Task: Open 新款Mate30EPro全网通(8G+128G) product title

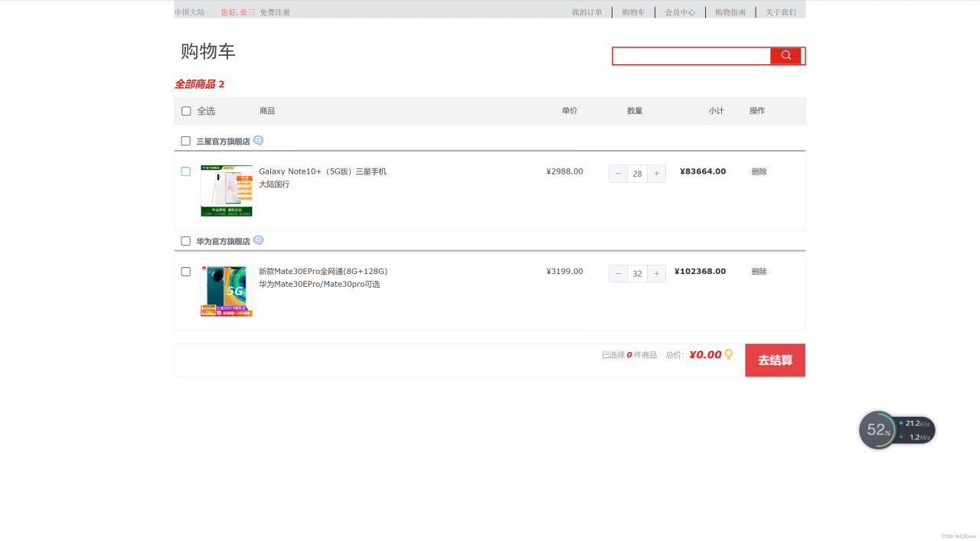Action: pyautogui.click(x=323, y=272)
